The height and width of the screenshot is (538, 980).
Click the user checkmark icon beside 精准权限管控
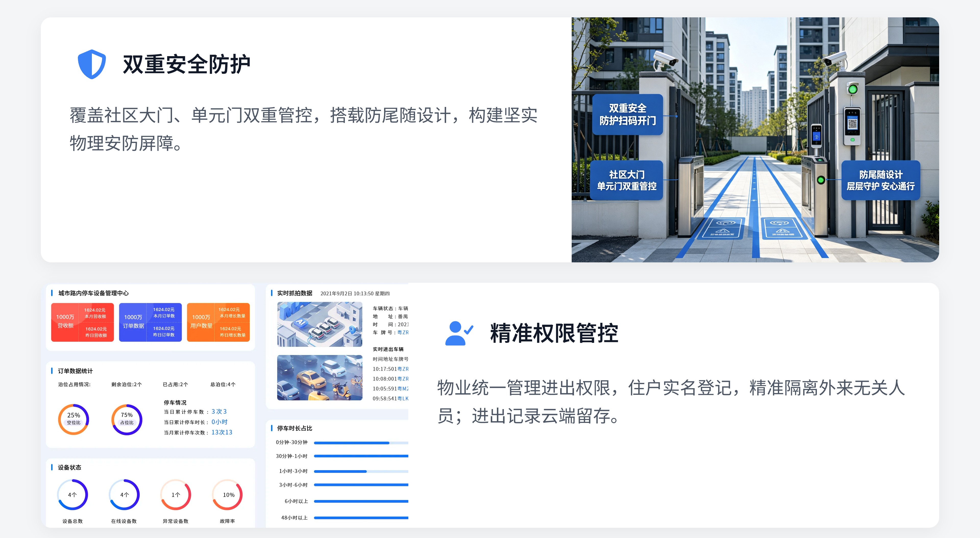click(x=459, y=333)
